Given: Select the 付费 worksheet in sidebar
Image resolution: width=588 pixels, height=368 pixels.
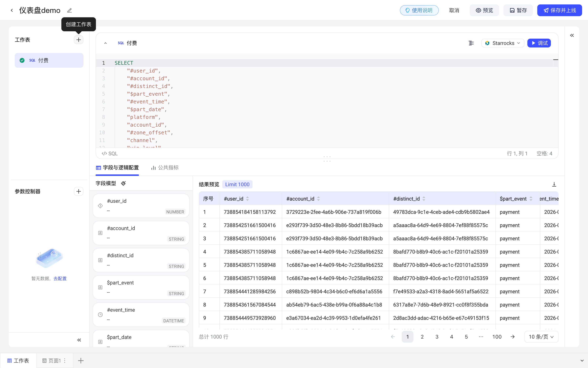Looking at the screenshot, I should point(49,60).
